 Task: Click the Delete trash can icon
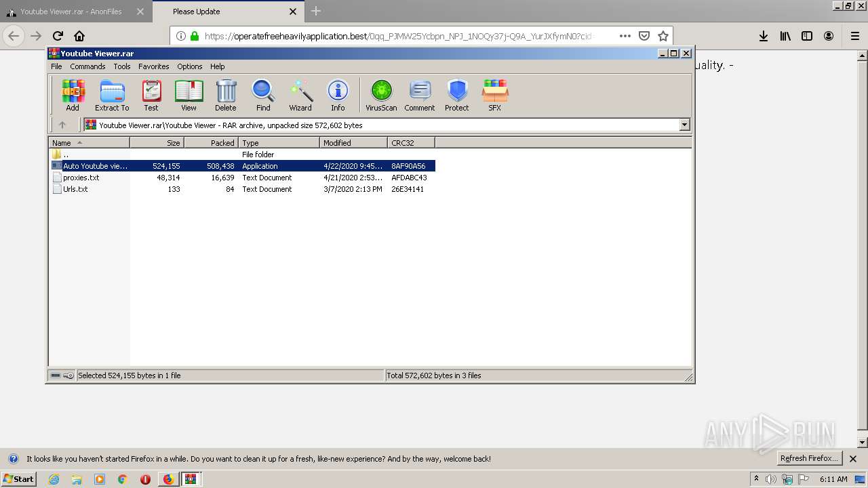(x=226, y=95)
